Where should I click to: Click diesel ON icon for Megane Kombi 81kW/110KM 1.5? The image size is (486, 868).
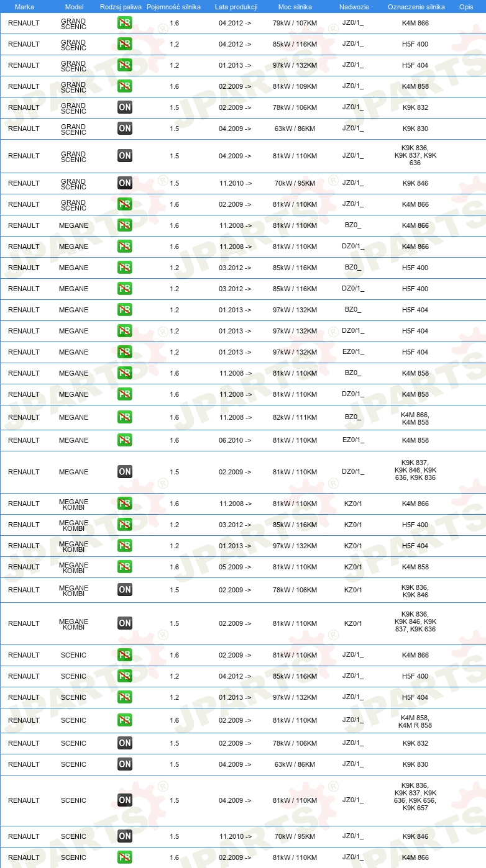(124, 623)
